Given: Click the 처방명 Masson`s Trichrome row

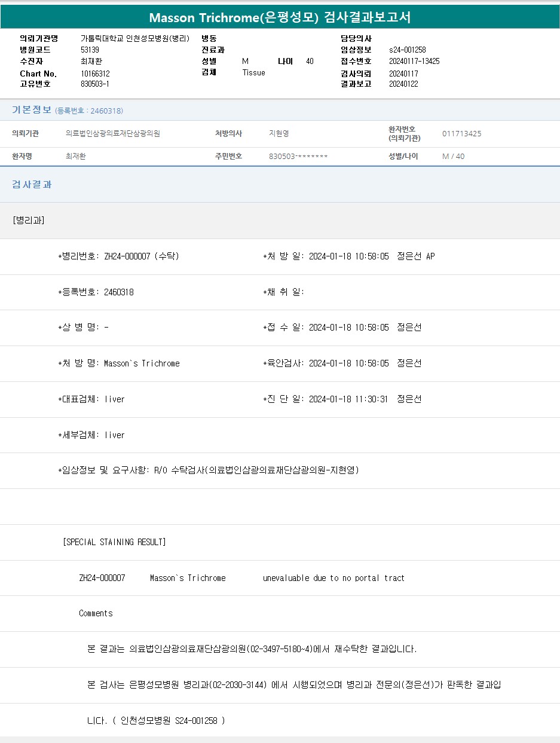Looking at the screenshot, I should tap(118, 363).
